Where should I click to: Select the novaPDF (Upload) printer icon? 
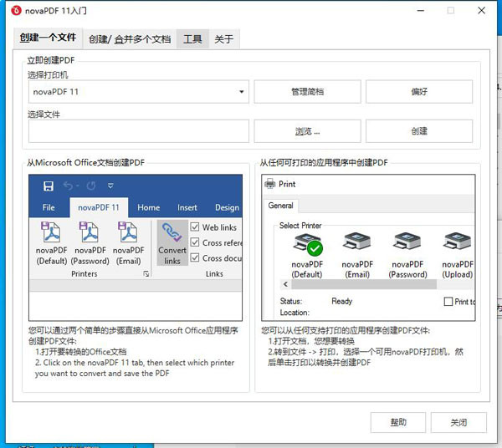click(x=457, y=246)
